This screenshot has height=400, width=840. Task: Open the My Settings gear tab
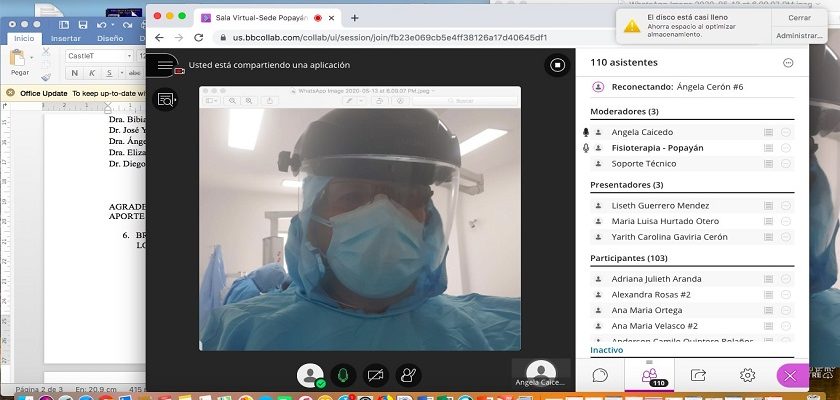tap(747, 375)
